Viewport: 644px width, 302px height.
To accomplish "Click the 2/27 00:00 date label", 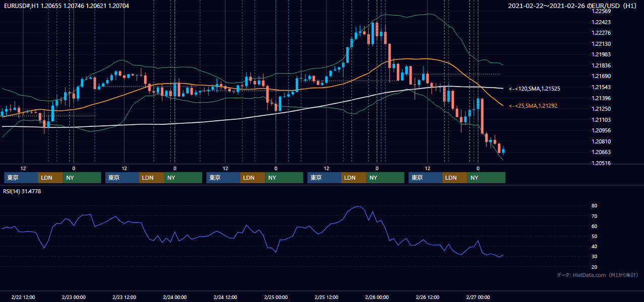I will click(478, 297).
